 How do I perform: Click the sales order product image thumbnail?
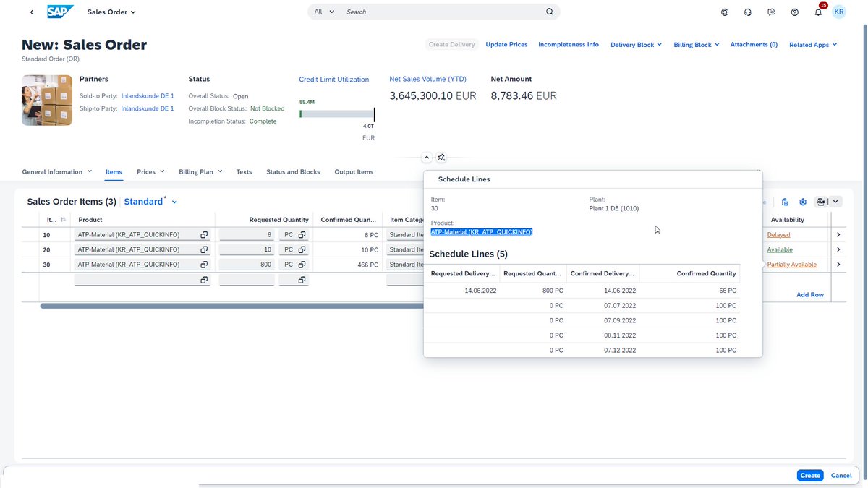(x=47, y=100)
